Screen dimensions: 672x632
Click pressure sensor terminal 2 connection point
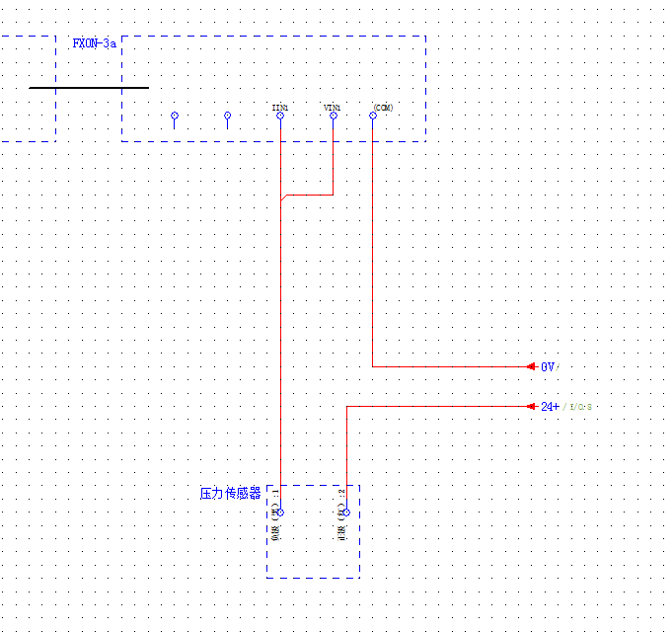click(345, 513)
